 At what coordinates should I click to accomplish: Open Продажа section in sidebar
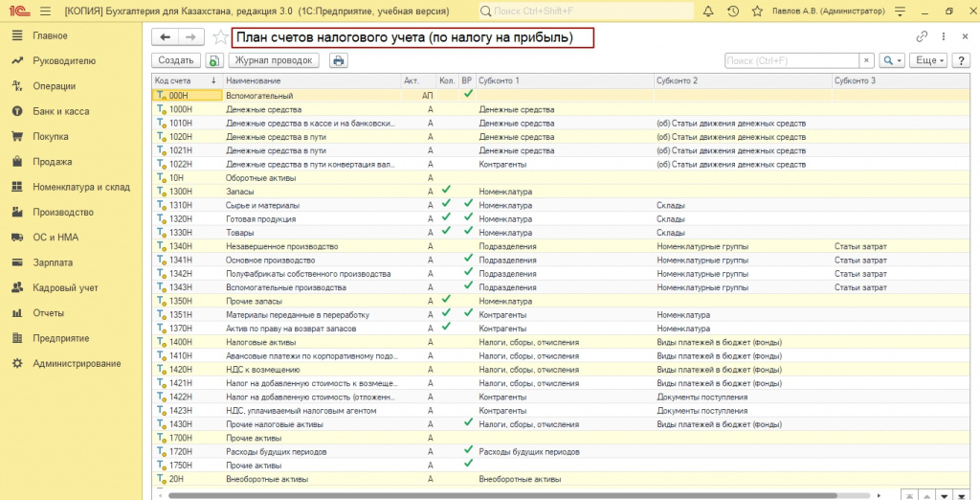pyautogui.click(x=53, y=162)
